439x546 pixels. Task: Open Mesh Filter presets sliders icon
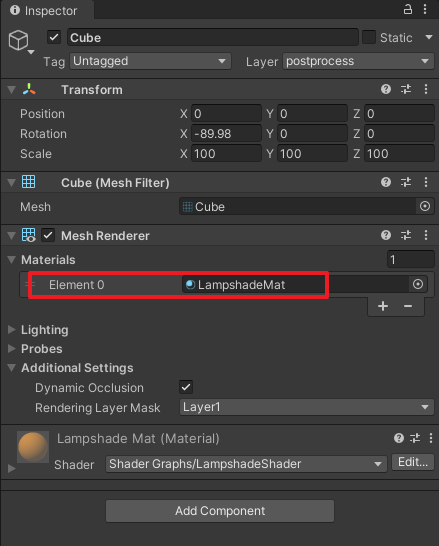pos(406,182)
